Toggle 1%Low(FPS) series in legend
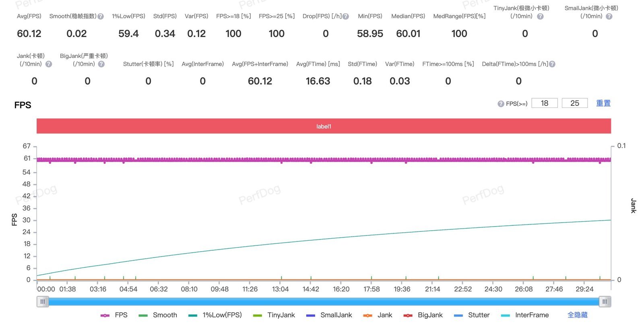Viewport: 644px width, 326px height. point(215,315)
